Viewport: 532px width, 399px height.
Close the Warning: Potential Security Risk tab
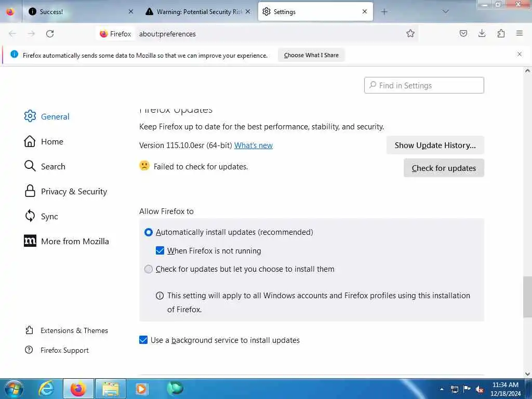[x=248, y=11]
